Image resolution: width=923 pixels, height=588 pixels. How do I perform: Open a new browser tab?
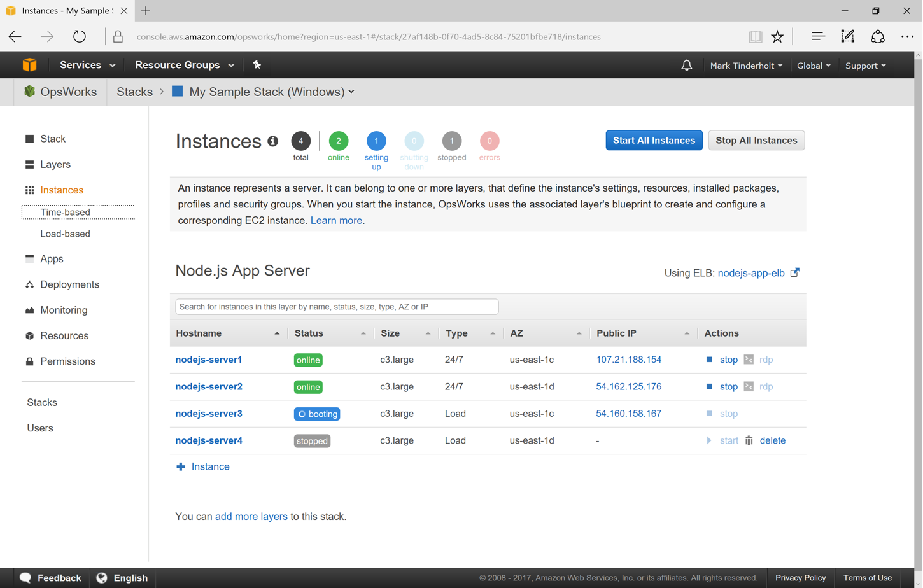[146, 11]
